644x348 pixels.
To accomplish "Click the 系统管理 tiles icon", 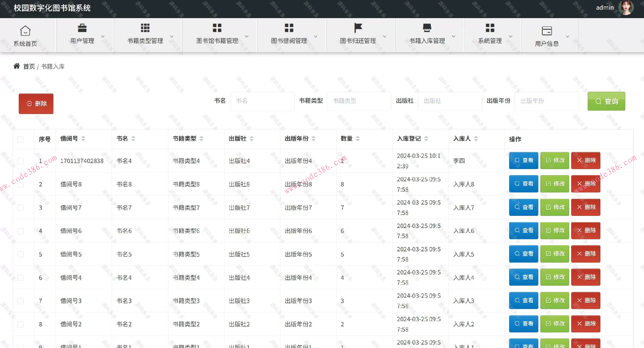I will [490, 28].
